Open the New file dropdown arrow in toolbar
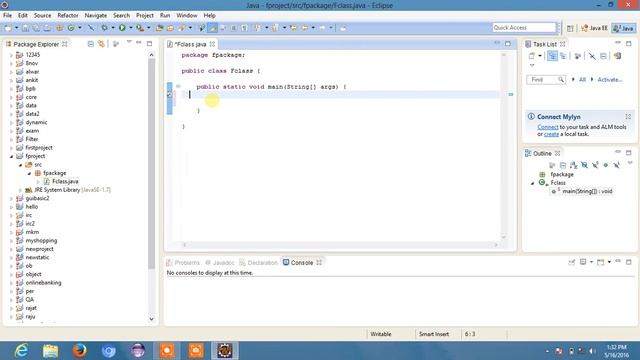 16,28
